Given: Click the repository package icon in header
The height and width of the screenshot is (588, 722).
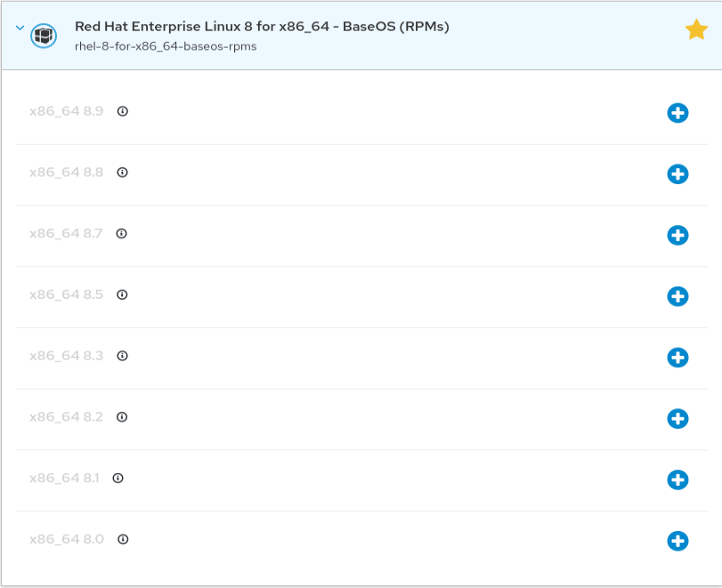Looking at the screenshot, I should (x=44, y=36).
